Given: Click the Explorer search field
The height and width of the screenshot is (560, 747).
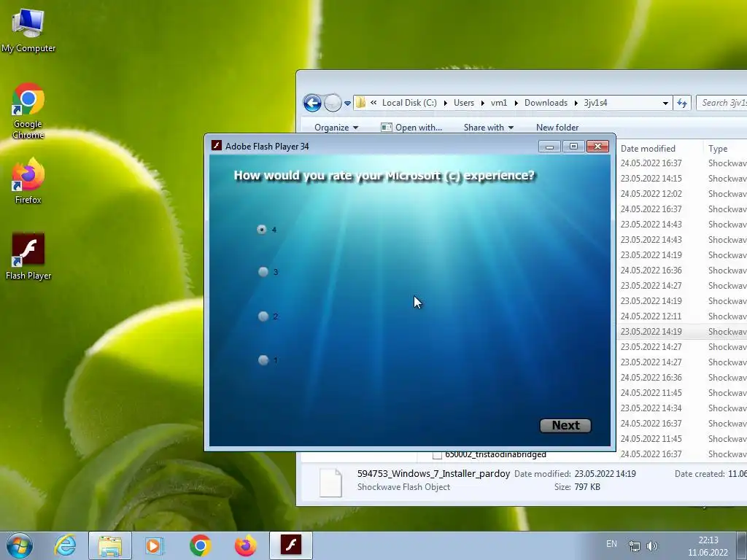Looking at the screenshot, I should click(721, 103).
